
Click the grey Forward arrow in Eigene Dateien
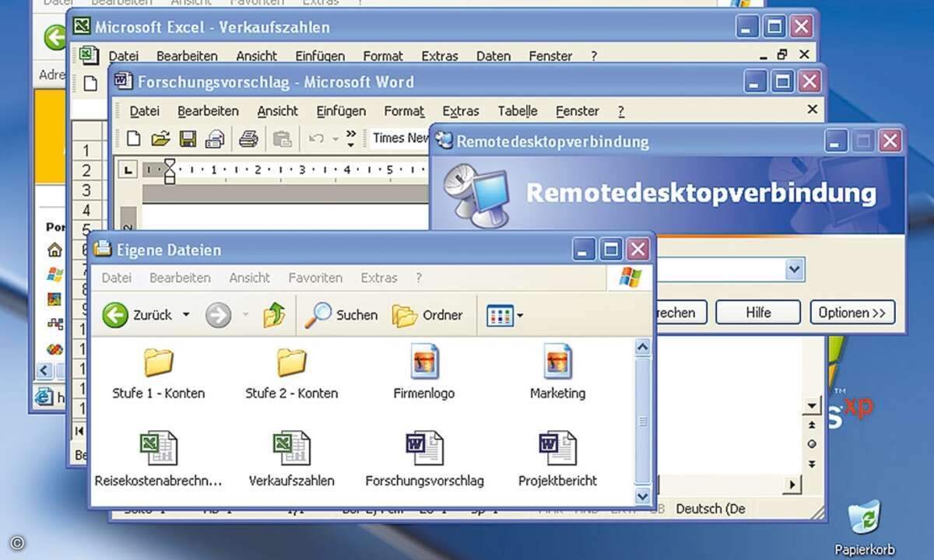(x=218, y=315)
